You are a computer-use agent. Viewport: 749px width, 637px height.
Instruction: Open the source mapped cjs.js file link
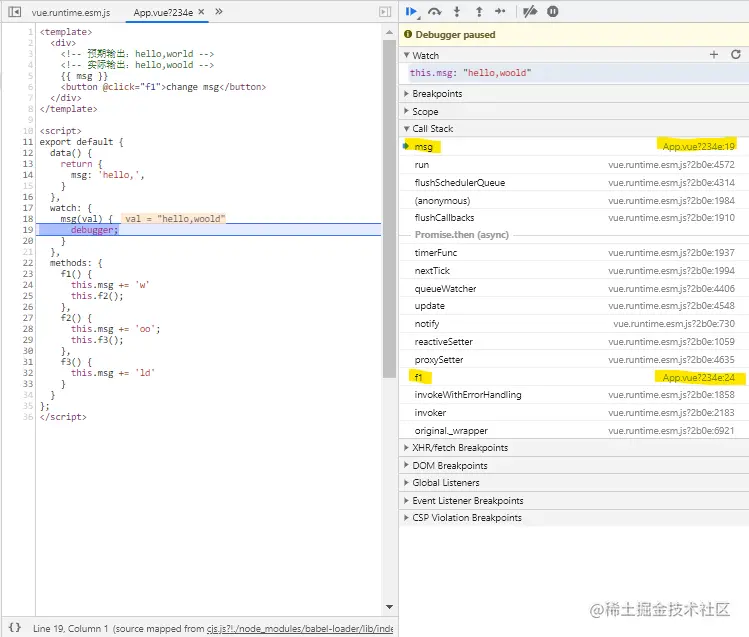tap(300, 628)
